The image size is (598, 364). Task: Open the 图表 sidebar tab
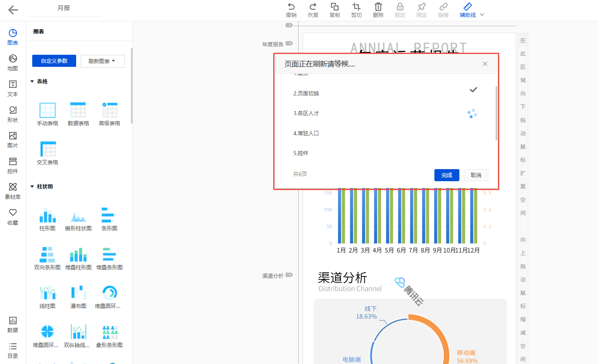point(13,37)
